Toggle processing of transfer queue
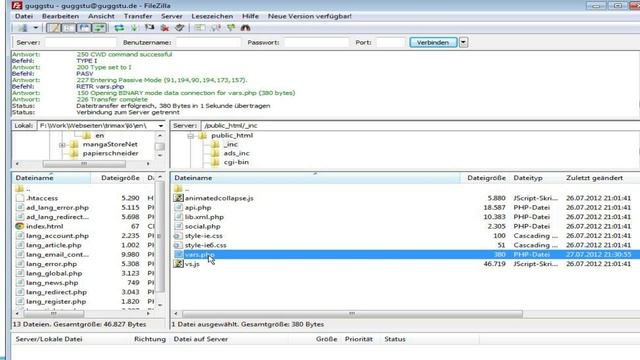The height and width of the screenshot is (360, 640). 134,28
